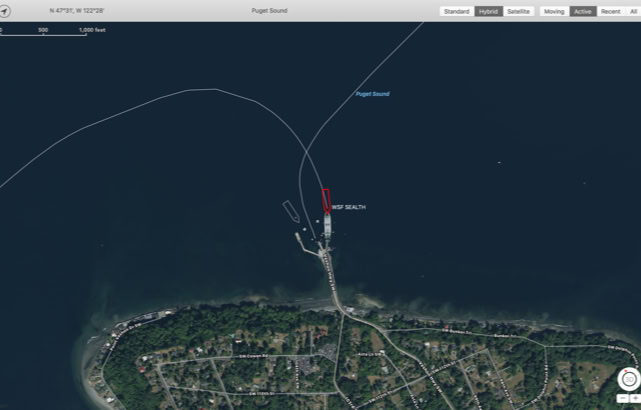
Task: Filter by Active vessels
Action: coord(583,11)
